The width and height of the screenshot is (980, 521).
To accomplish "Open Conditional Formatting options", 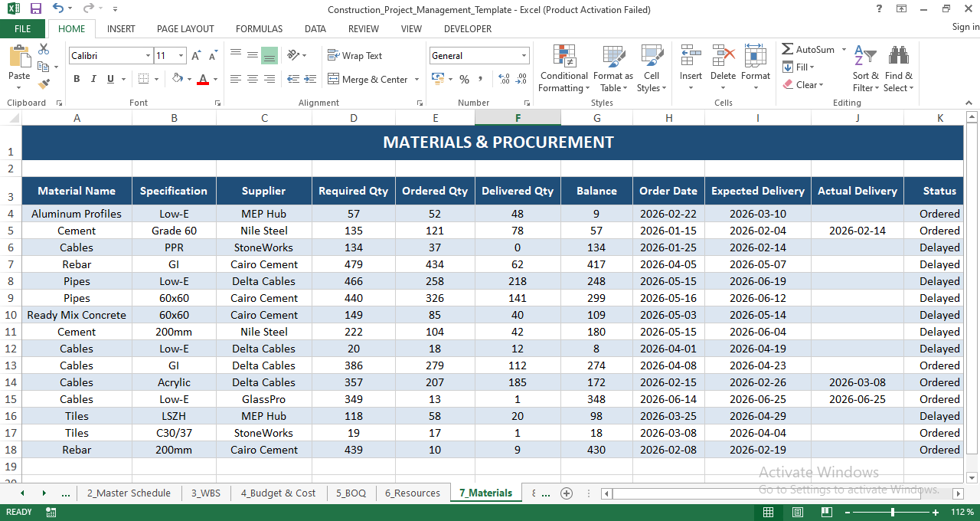I will [563, 69].
